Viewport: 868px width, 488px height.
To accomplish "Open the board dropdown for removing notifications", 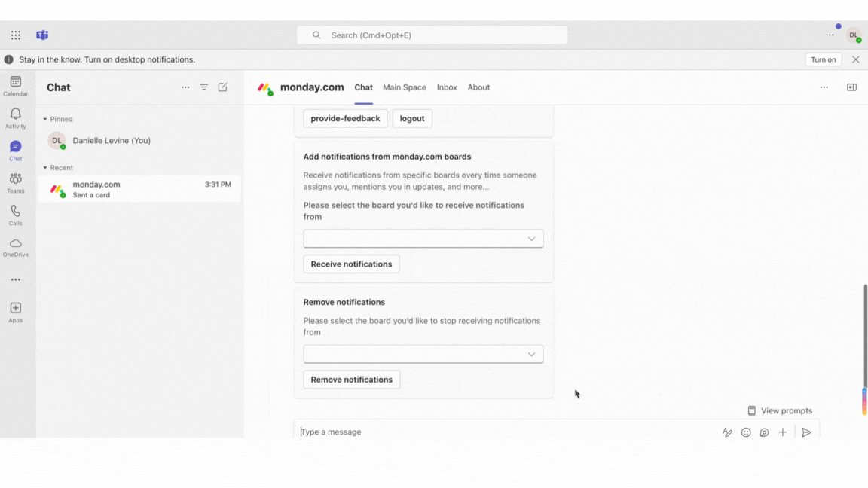I will pos(423,354).
